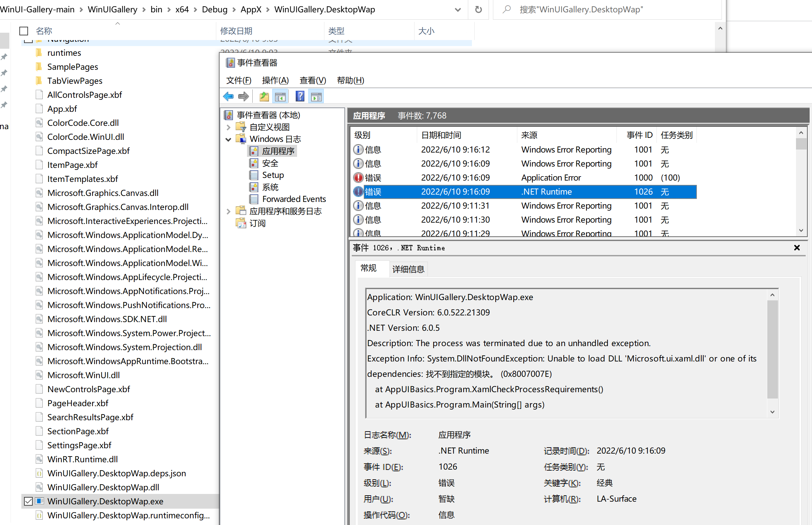Expand the 应用程序和服务日志 node
Screen dimensions: 812x525
pyautogui.click(x=228, y=211)
